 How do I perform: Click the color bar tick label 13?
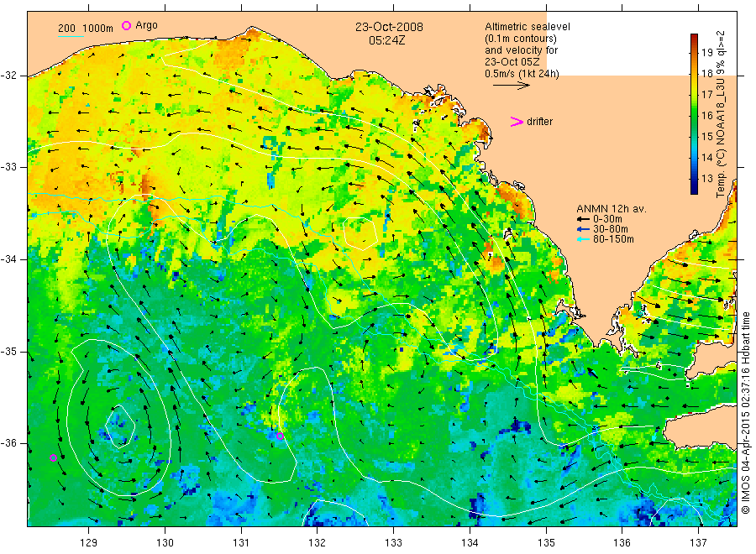click(x=706, y=179)
